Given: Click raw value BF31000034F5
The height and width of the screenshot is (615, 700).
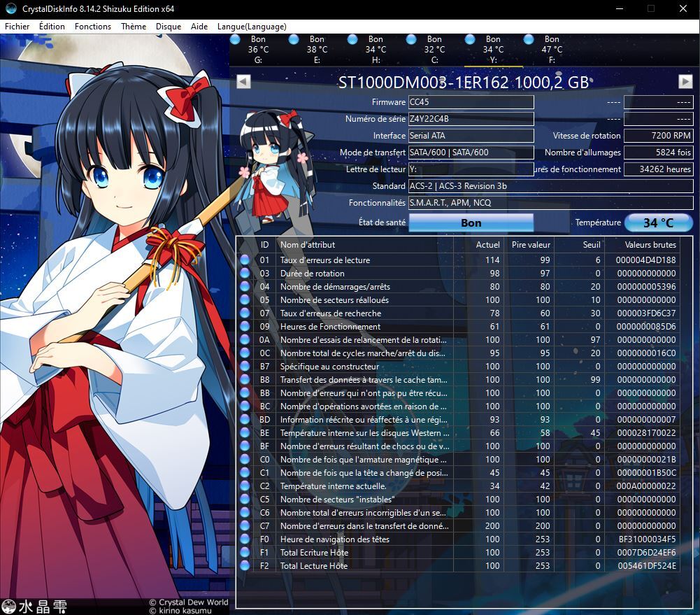Looking at the screenshot, I should tap(647, 539).
